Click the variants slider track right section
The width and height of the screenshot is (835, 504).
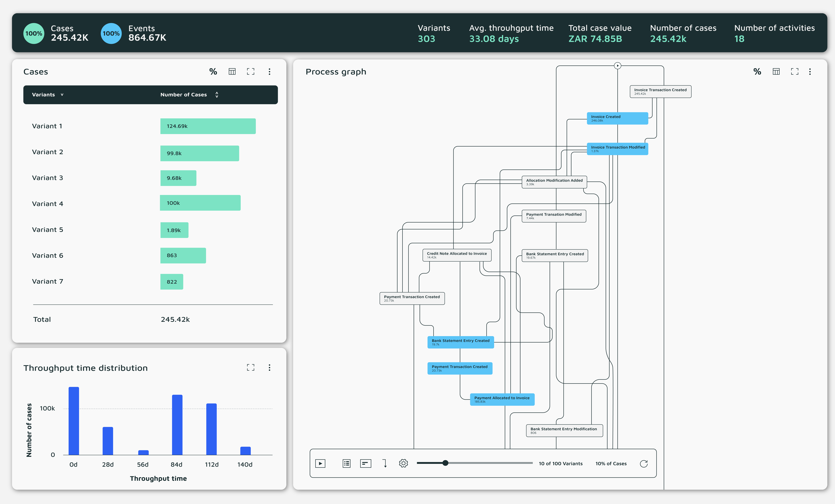coord(491,463)
